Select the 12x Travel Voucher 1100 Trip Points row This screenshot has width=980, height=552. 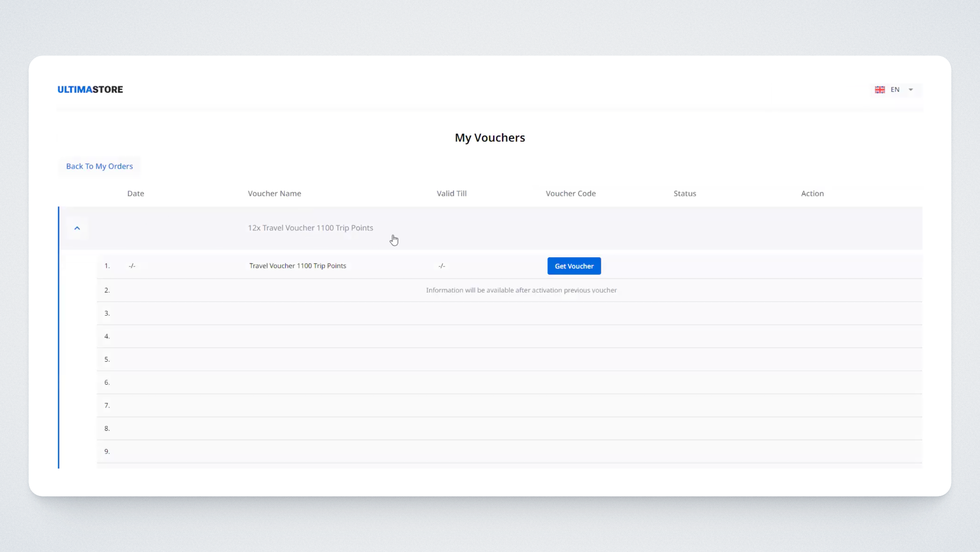click(x=310, y=228)
